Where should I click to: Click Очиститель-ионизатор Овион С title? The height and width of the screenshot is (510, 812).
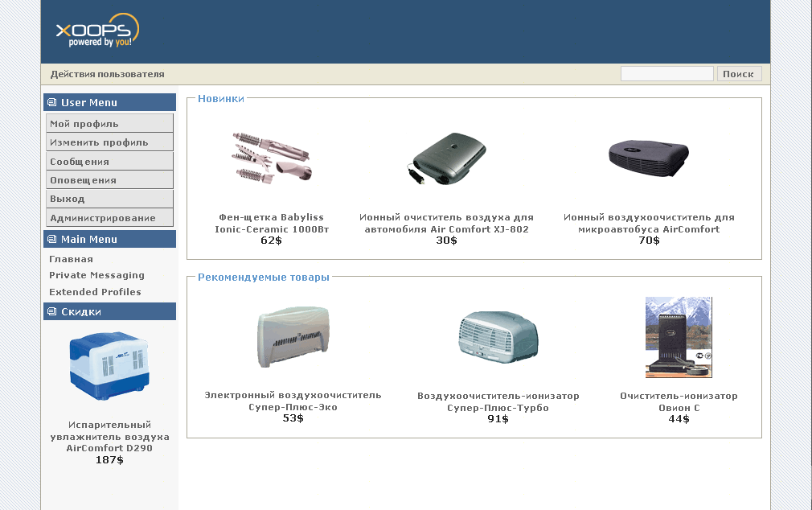[x=679, y=401]
